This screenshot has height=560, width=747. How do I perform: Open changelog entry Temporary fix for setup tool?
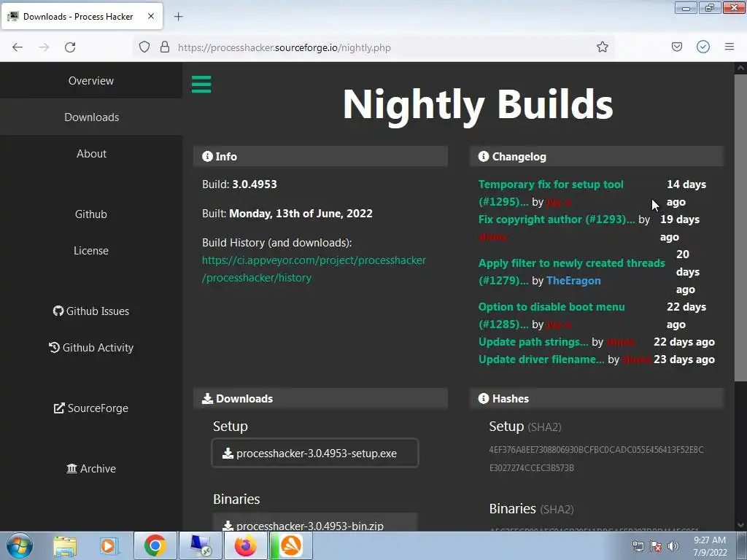point(551,192)
